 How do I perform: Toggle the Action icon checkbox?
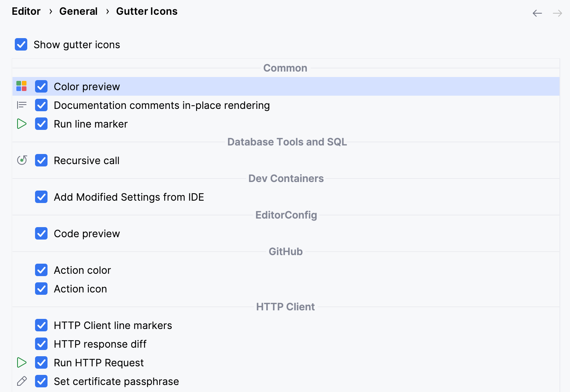41,289
